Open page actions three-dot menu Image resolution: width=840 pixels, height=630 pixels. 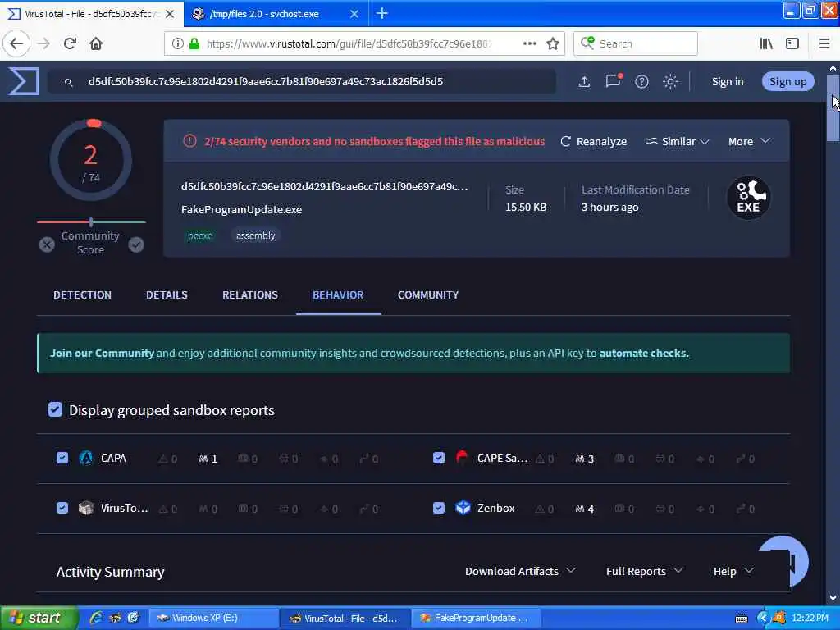(530, 43)
